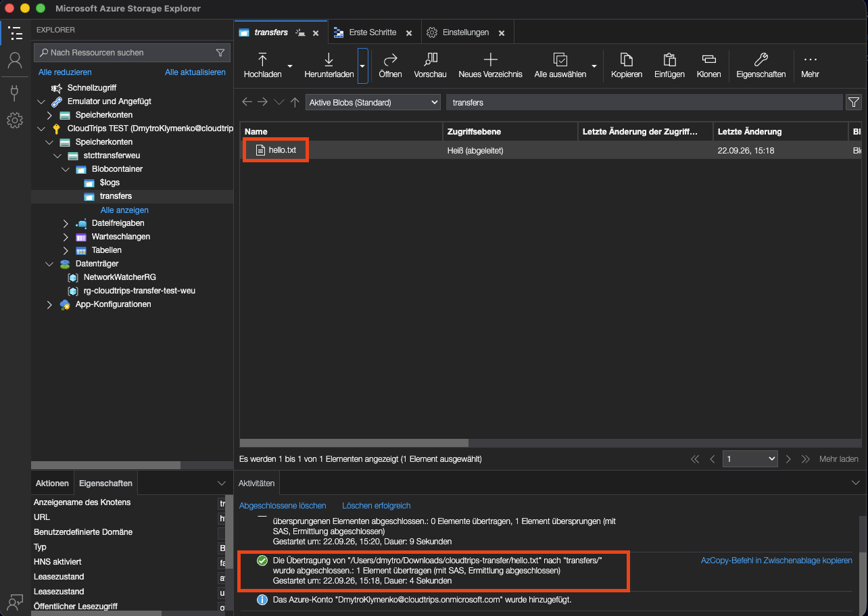This screenshot has width=868, height=616.
Task: Switch to the Einstellungen tab
Action: tap(465, 32)
